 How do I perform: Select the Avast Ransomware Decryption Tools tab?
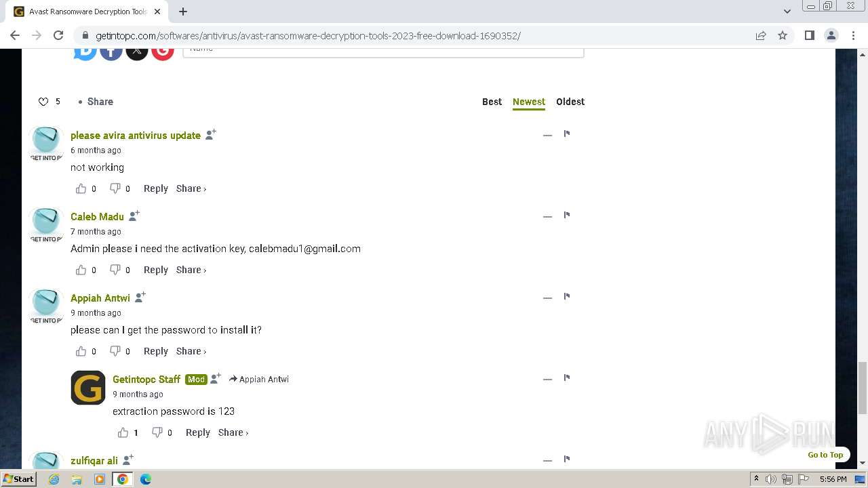pyautogui.click(x=88, y=12)
